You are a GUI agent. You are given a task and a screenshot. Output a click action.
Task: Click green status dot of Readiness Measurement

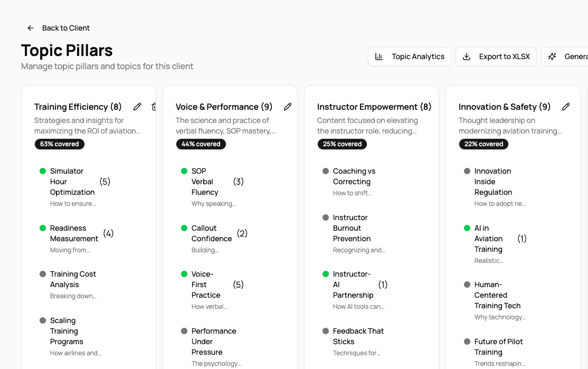(x=43, y=228)
